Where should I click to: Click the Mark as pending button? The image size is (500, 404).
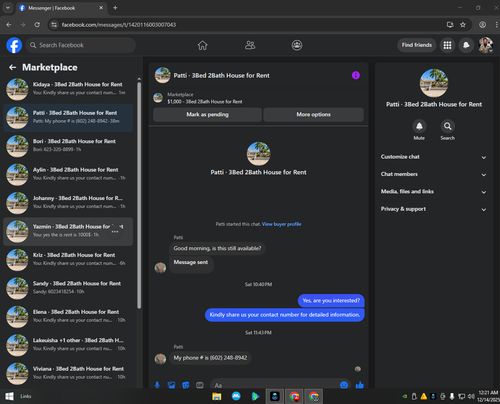click(x=207, y=114)
